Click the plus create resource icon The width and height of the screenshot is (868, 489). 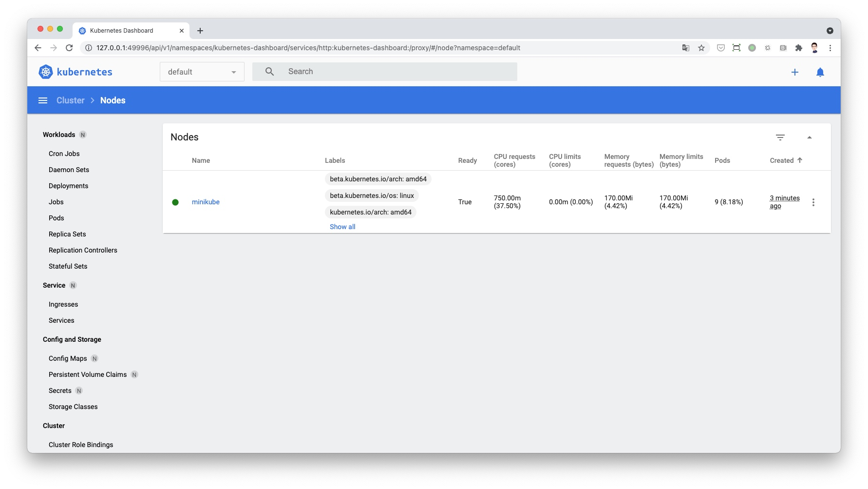coord(795,72)
